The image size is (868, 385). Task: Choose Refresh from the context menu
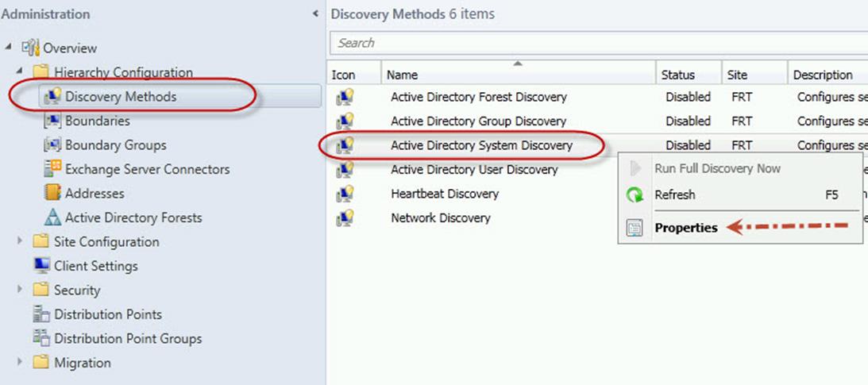(x=675, y=194)
